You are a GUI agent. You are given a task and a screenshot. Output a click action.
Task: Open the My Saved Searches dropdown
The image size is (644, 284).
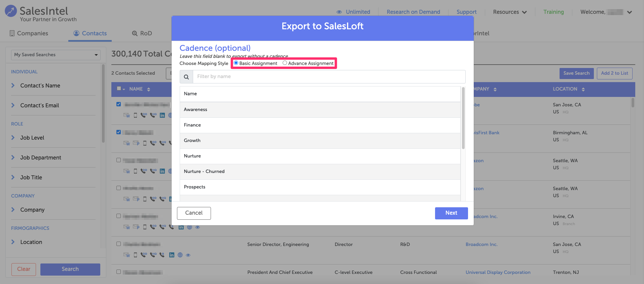pyautogui.click(x=56, y=55)
